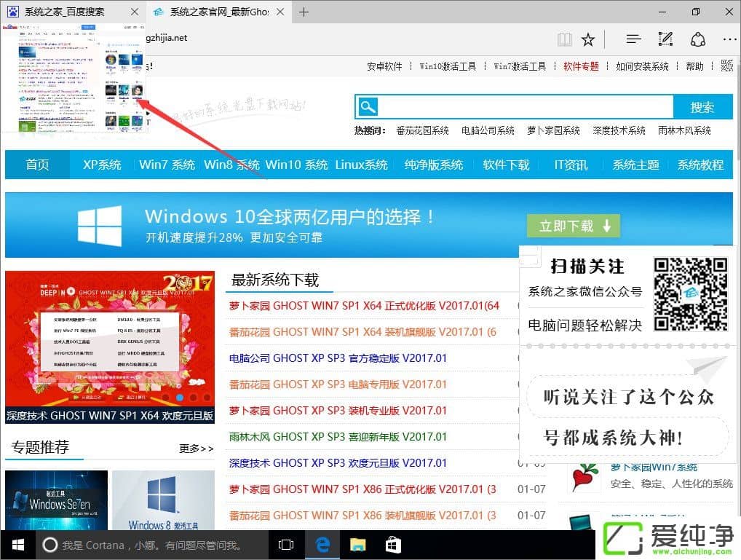Open the Hub panel in Edge
Image resolution: width=741 pixels, height=560 pixels.
click(632, 39)
